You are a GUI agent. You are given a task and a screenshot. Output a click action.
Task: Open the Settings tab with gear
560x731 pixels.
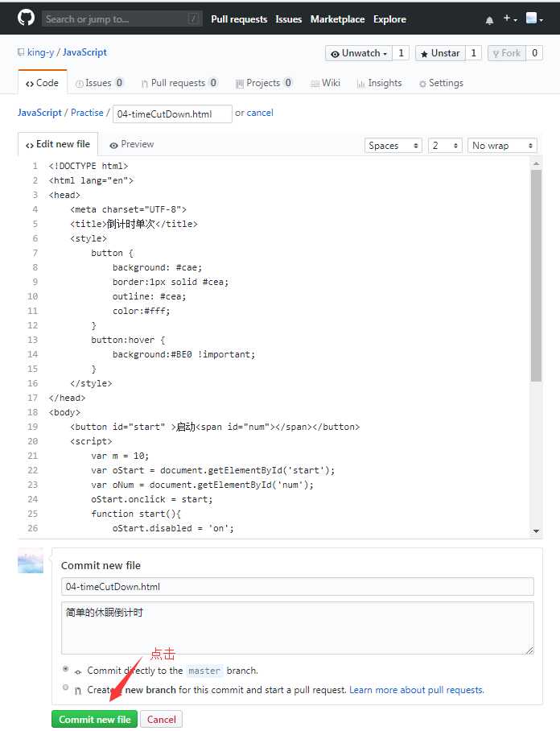click(441, 83)
